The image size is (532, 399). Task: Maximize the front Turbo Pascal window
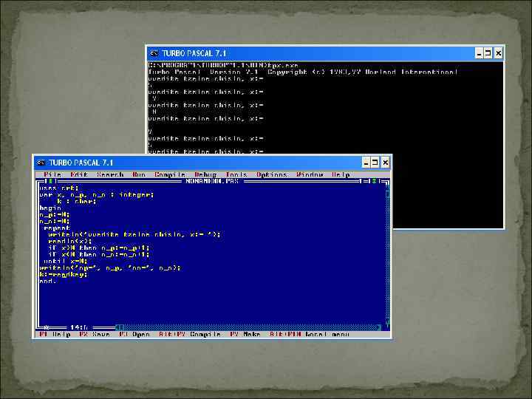coord(375,163)
